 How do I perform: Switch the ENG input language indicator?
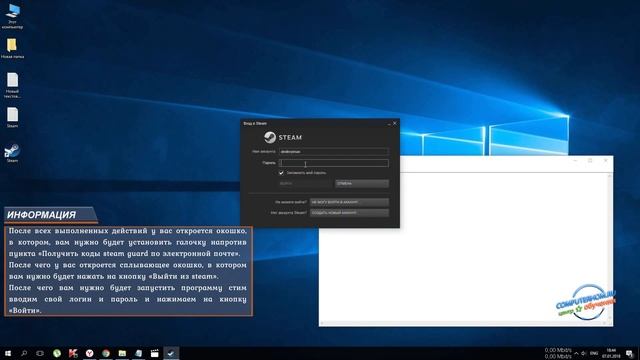pyautogui.click(x=594, y=353)
